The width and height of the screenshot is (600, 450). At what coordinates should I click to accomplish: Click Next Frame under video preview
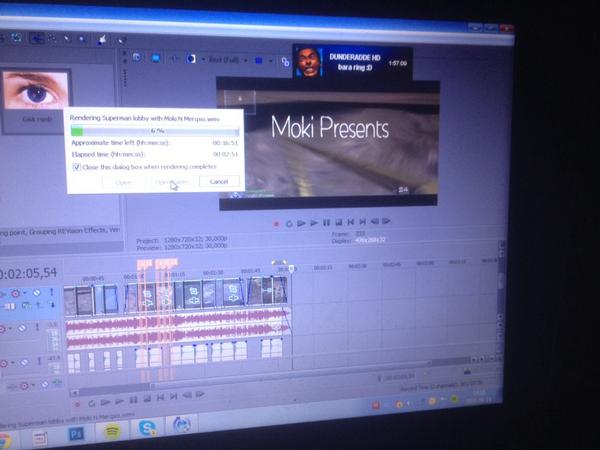coord(386,220)
